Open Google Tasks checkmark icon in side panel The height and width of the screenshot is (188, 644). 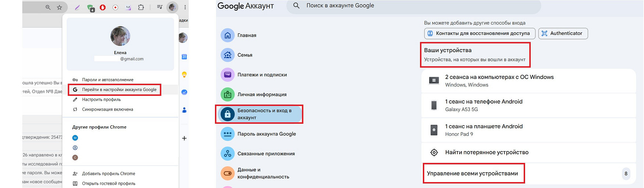pos(184,92)
